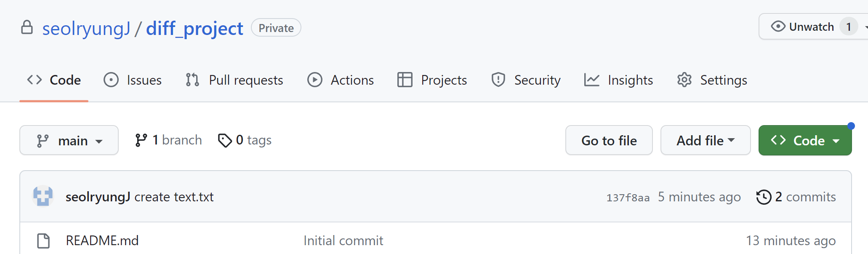
Task: Open the README.md file
Action: (102, 241)
